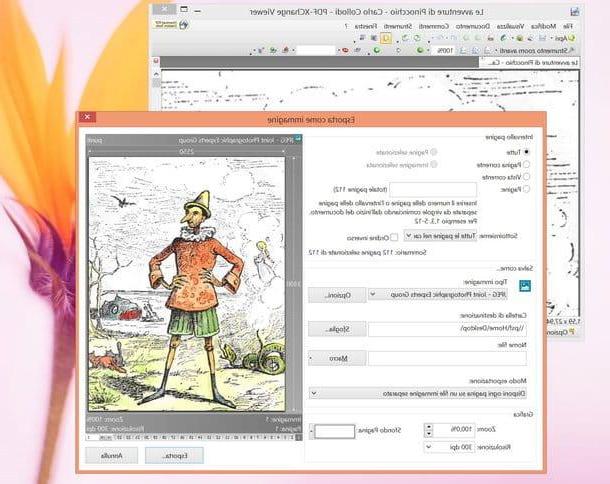Click the Sfoglia... browse button

pos(337,329)
